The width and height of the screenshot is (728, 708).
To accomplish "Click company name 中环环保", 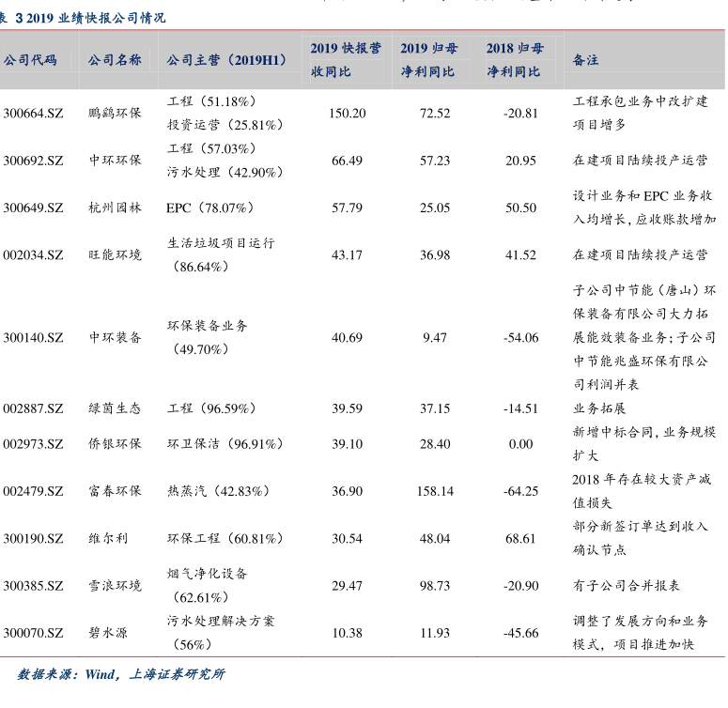I will click(x=115, y=161).
